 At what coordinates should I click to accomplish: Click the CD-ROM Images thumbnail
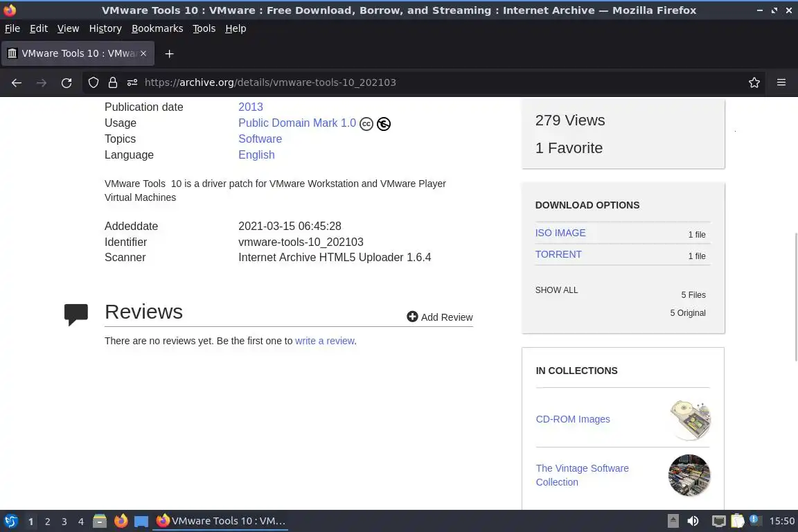690,420
